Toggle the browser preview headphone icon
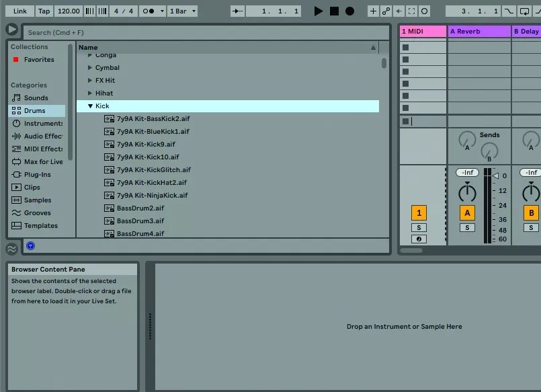This screenshot has width=541, height=392. click(30, 245)
